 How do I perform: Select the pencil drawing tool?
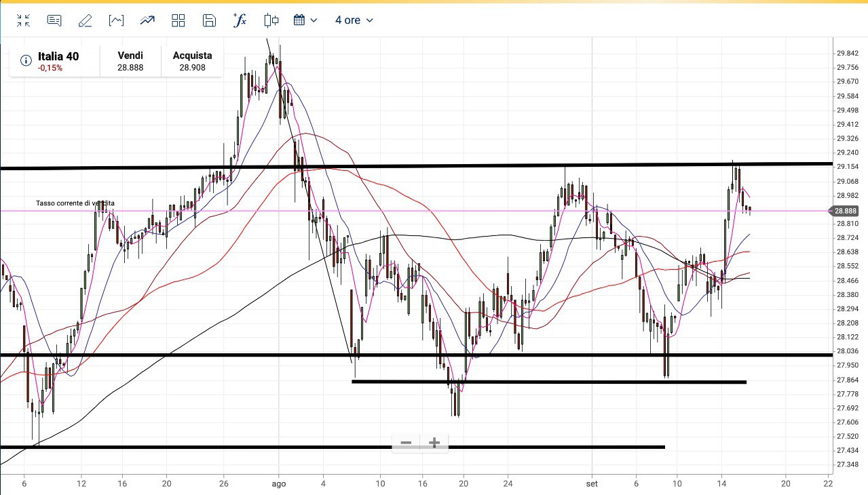[x=85, y=20]
